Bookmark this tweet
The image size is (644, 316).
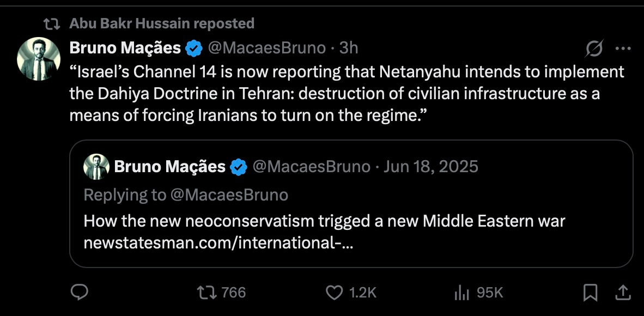tap(590, 293)
